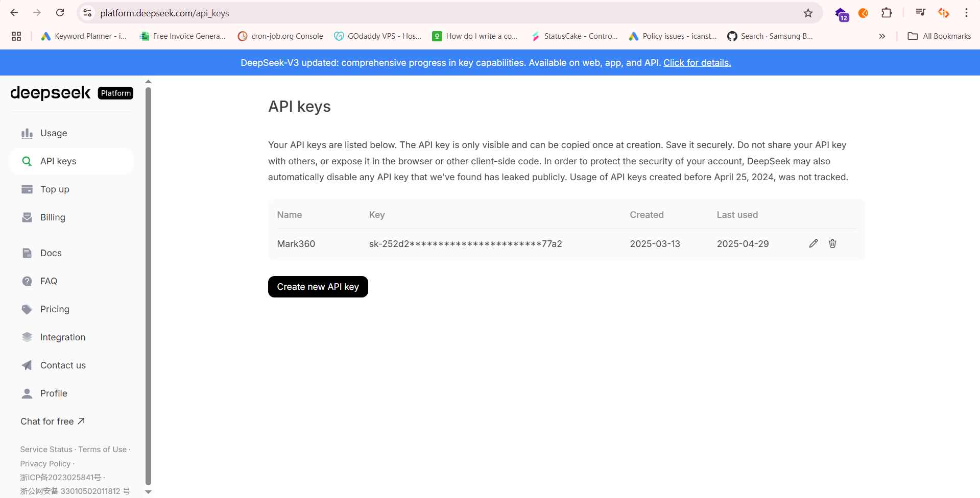Open the GitHub Search Samsung bookmark
Image resolution: width=980 pixels, height=498 pixels.
coord(770,36)
